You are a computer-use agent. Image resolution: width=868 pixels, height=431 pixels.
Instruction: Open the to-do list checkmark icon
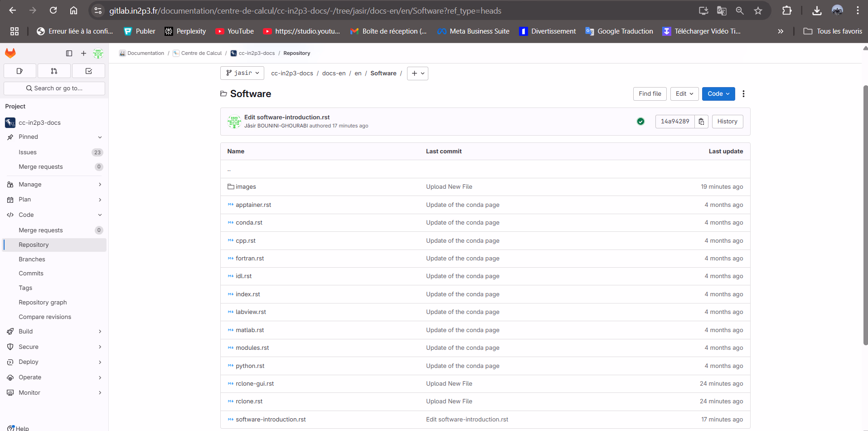click(88, 71)
